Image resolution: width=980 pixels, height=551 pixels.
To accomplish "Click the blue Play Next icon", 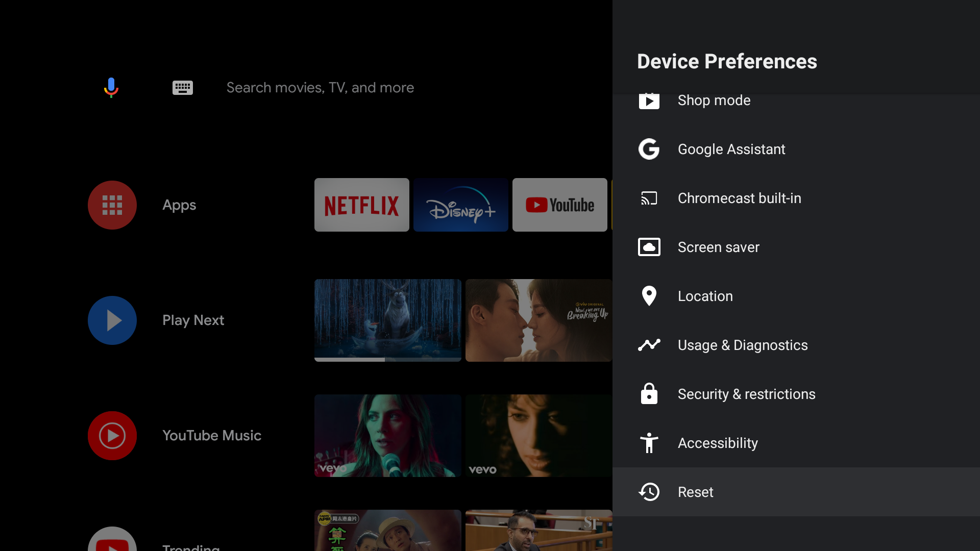I will (x=112, y=320).
